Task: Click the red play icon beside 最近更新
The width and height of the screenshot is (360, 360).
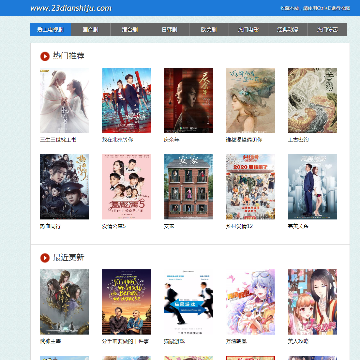Action: 45,257
